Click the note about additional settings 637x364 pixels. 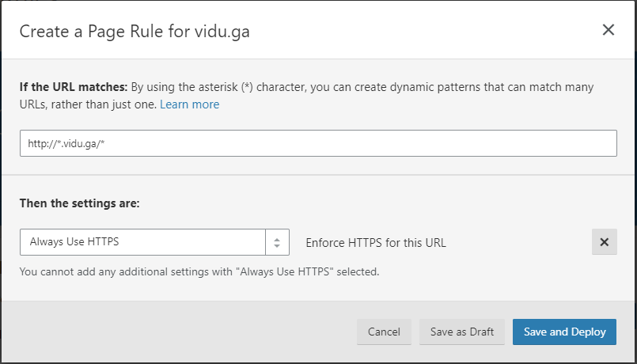click(x=199, y=272)
